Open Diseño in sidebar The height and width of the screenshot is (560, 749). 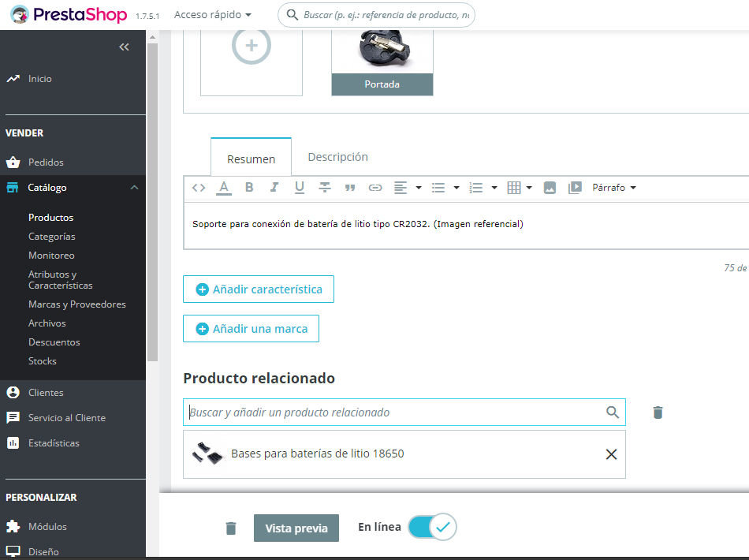pos(43,551)
